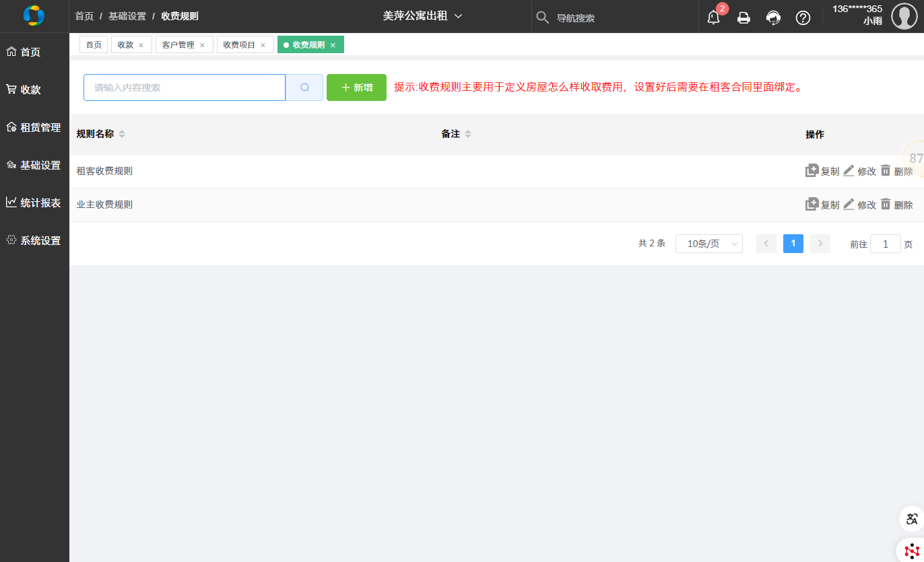The width and height of the screenshot is (924, 562).
Task: Switch to the 客户管理 tab
Action: pos(178,45)
